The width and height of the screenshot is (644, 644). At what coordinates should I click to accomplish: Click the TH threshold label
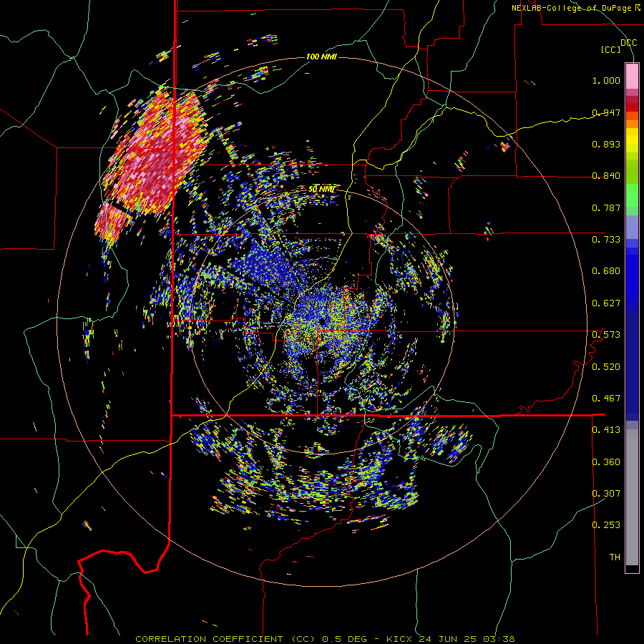click(x=615, y=557)
